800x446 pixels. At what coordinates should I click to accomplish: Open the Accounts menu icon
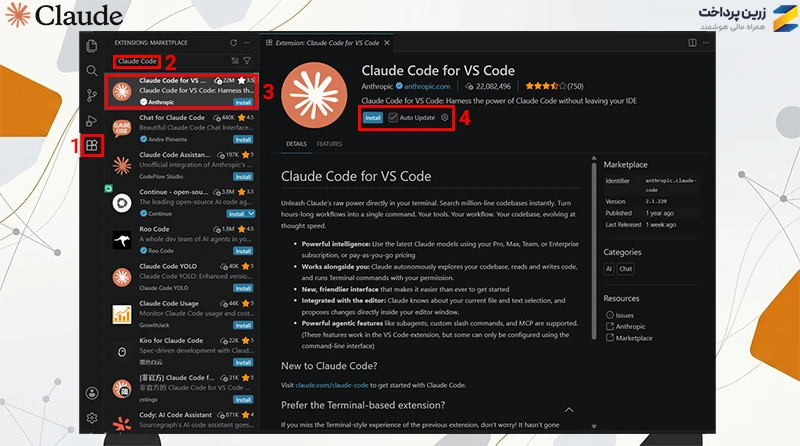click(x=92, y=393)
